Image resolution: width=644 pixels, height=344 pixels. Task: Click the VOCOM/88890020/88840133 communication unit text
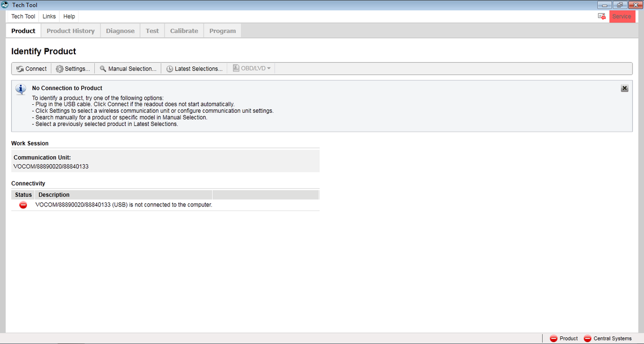click(51, 166)
